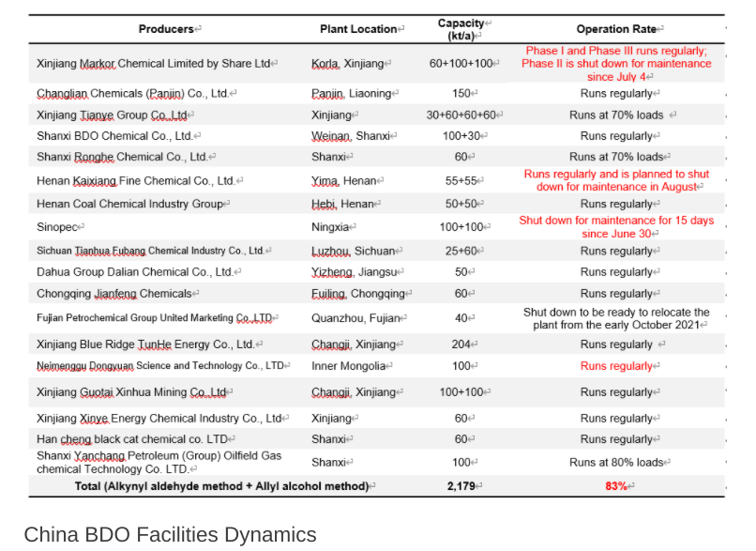Click the plant relocation shutdown note
756x551 pixels.
pyautogui.click(x=616, y=318)
